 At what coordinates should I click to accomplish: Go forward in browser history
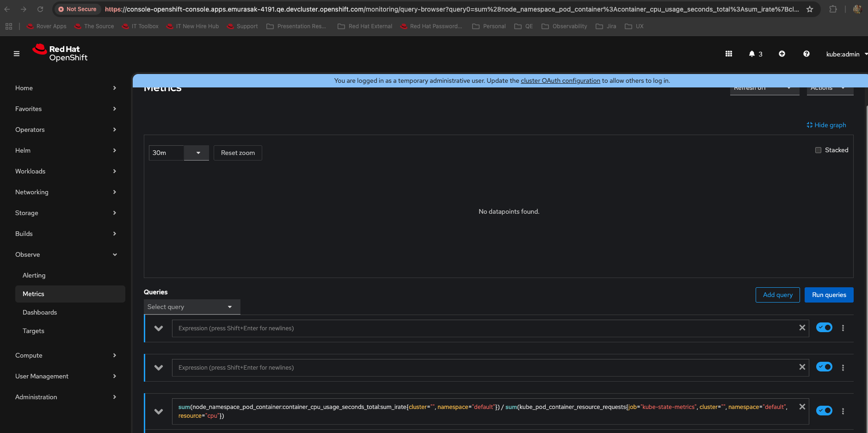coord(24,9)
